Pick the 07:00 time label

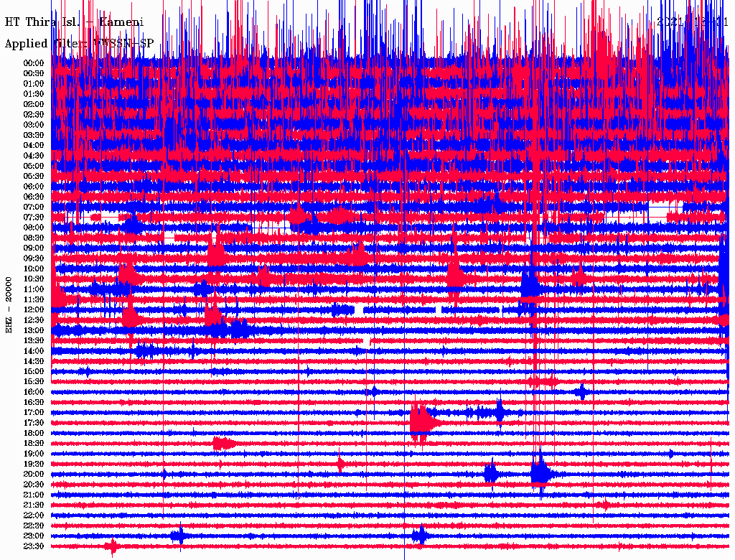coord(34,207)
